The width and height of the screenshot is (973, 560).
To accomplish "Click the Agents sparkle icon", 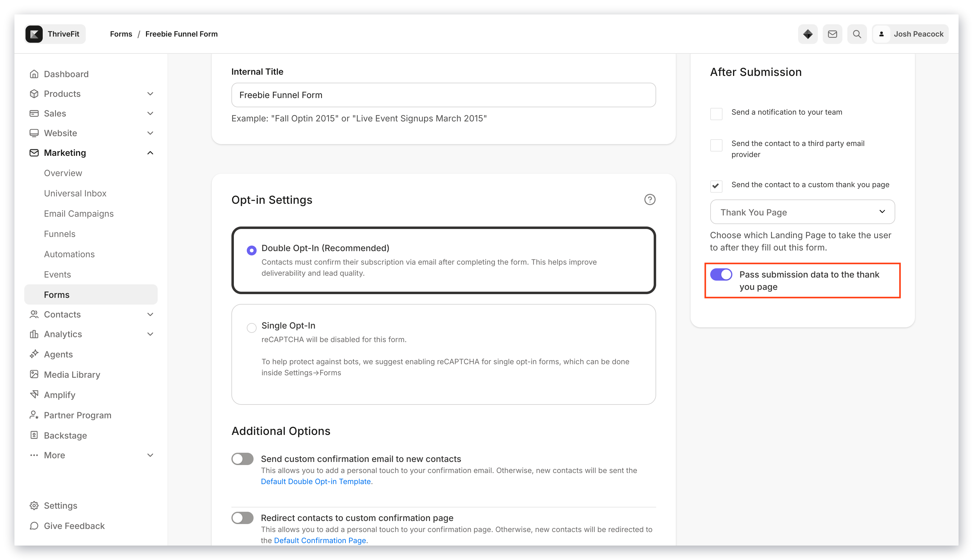I will (34, 354).
